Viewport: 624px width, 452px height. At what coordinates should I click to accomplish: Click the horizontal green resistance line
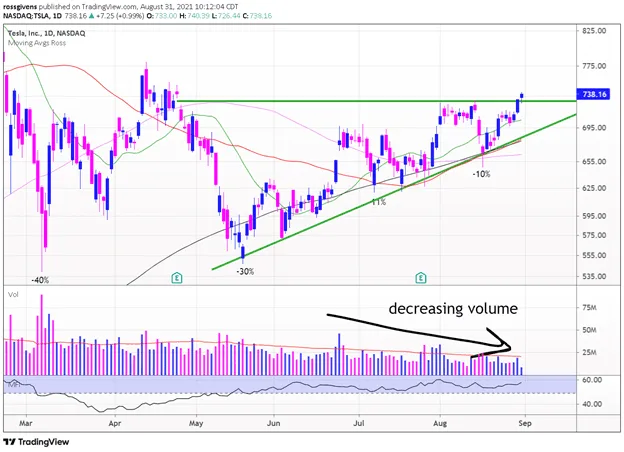coord(376,101)
